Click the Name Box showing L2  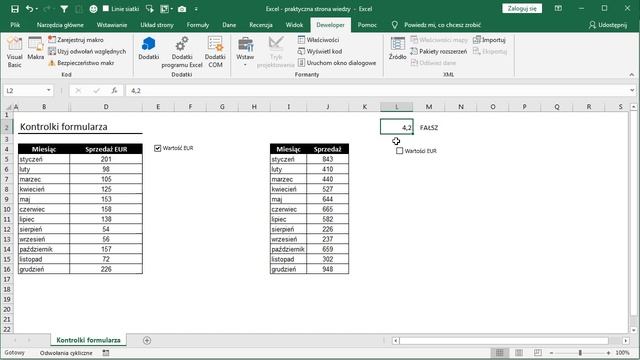pyautogui.click(x=24, y=91)
